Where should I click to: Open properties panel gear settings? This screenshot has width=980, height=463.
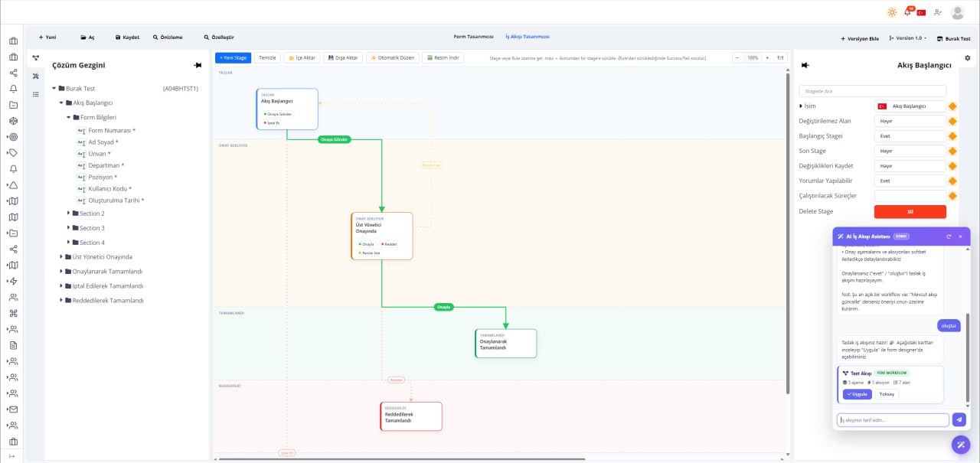(968, 58)
